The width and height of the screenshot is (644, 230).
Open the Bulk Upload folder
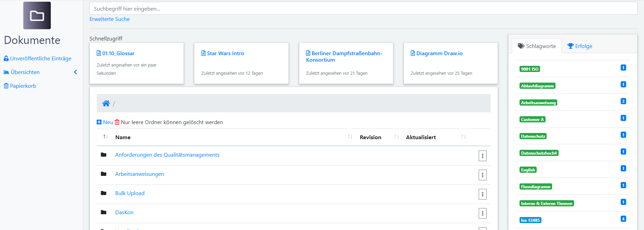point(130,193)
